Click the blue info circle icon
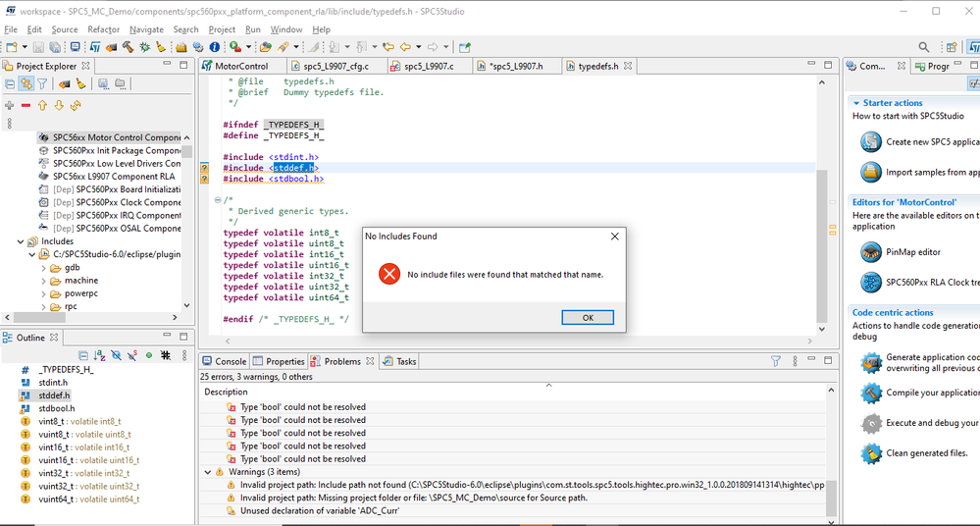The height and width of the screenshot is (526, 980). 215,47
